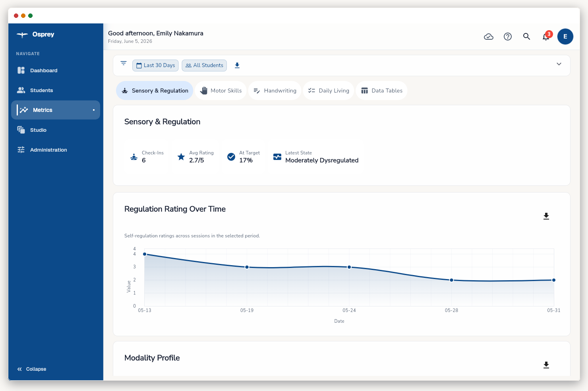The width and height of the screenshot is (588, 391).
Task: Click the Students people icon
Action: [x=21, y=90]
